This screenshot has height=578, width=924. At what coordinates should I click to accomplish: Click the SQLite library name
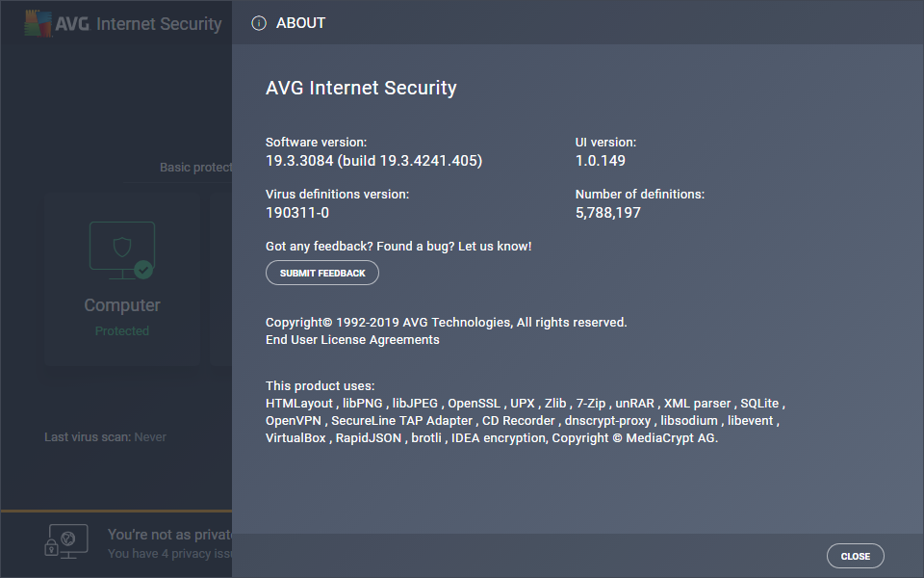[x=759, y=404]
